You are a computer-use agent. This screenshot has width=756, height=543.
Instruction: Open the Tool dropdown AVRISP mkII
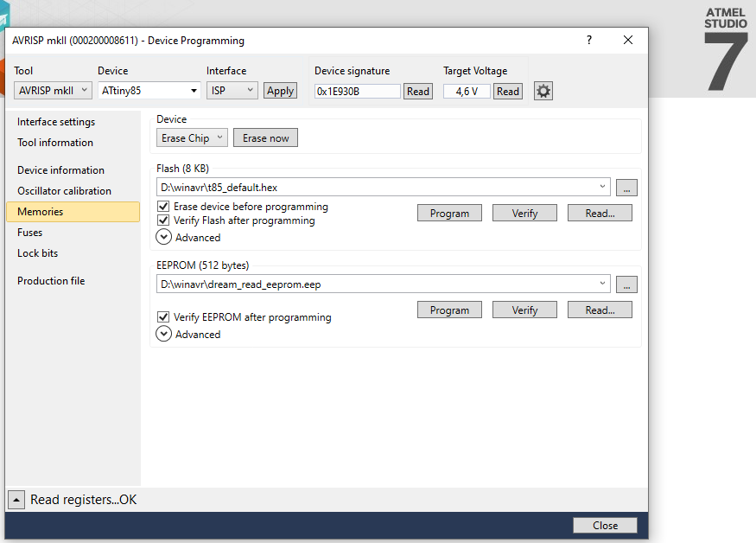(53, 91)
